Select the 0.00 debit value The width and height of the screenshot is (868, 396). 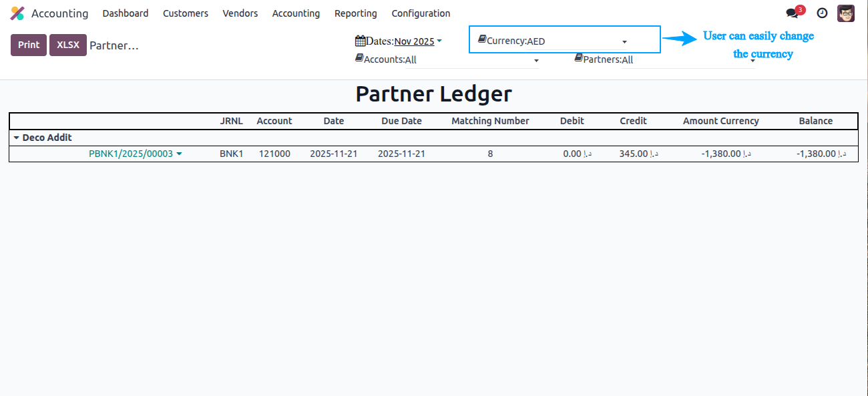tap(577, 154)
